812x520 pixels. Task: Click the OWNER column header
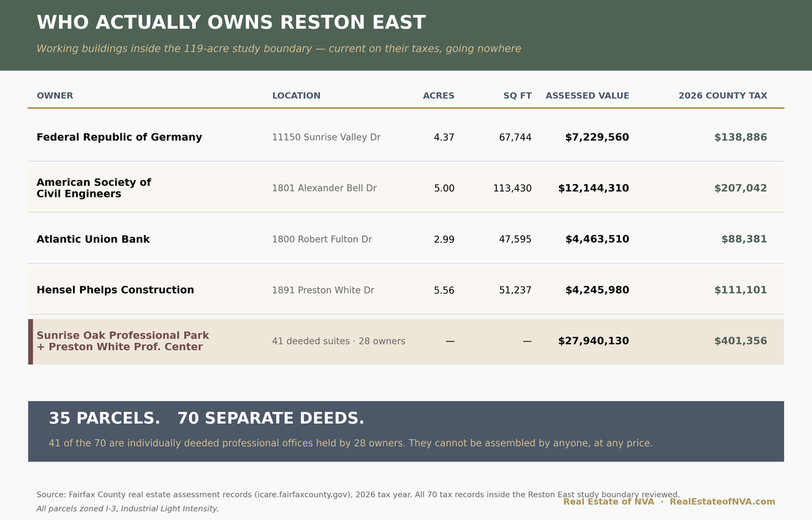coord(55,96)
